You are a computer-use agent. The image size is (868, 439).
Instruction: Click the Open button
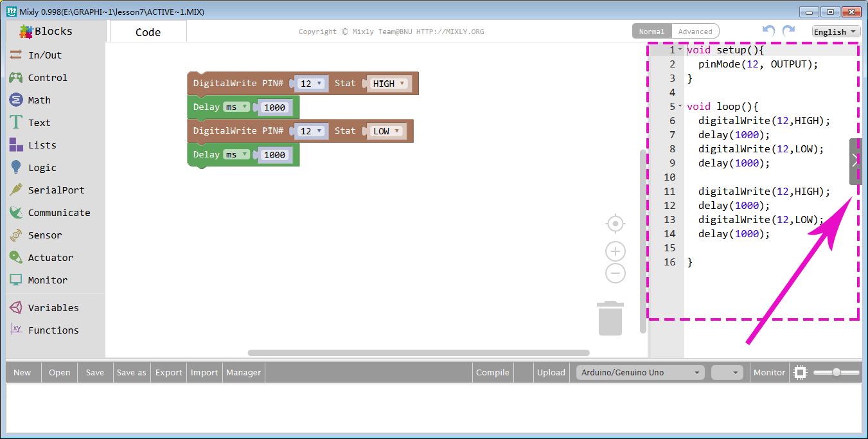[x=60, y=373]
